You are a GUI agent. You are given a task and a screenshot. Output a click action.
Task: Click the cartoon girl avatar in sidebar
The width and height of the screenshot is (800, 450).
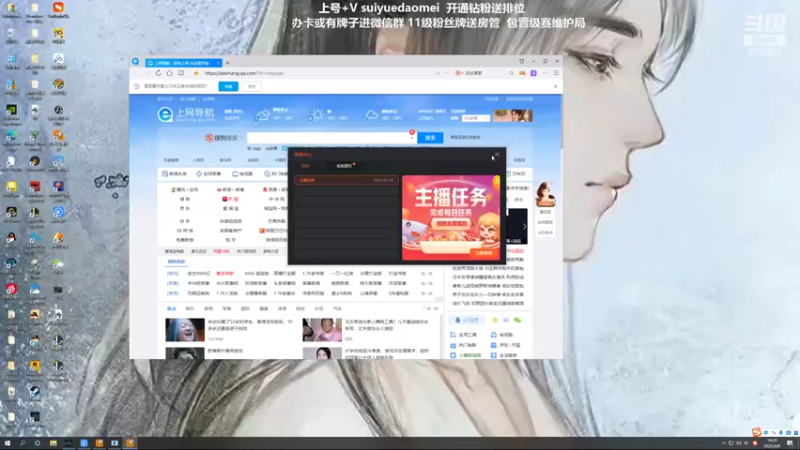tap(545, 194)
